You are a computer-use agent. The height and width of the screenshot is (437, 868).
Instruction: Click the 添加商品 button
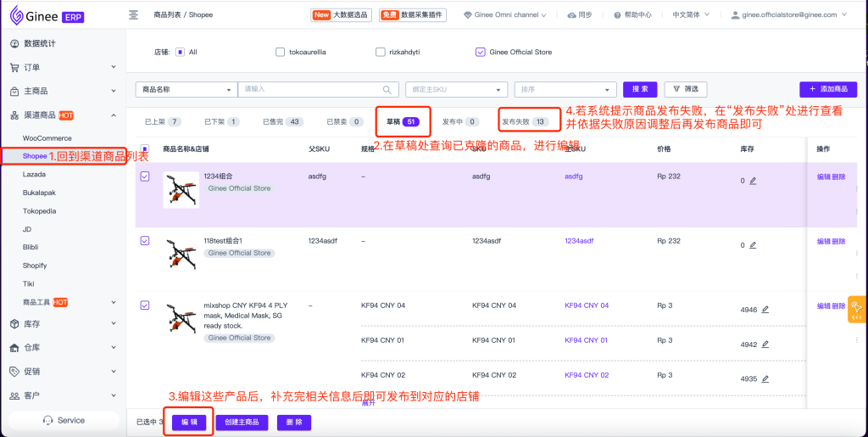(x=828, y=89)
